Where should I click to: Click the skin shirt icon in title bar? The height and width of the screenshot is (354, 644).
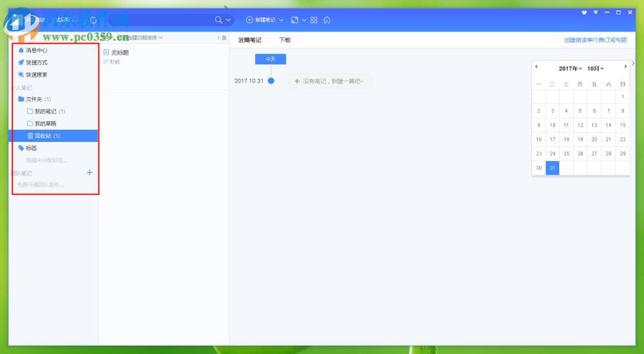tap(584, 12)
